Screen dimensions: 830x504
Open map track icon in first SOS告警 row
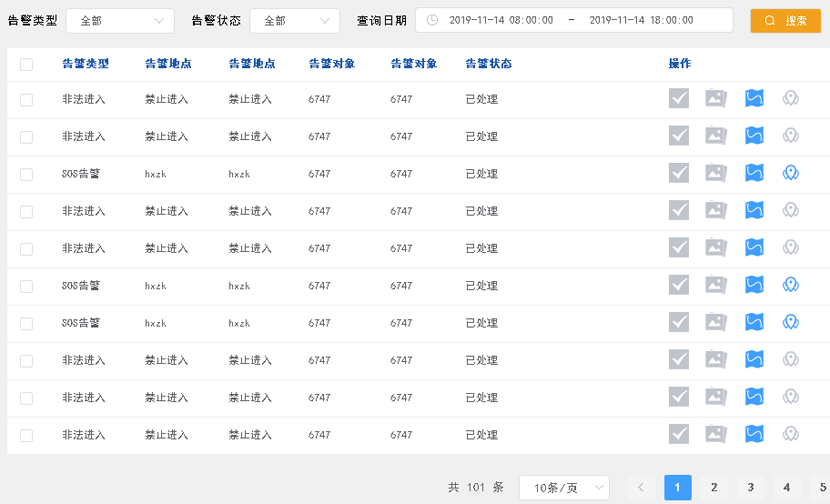(754, 173)
